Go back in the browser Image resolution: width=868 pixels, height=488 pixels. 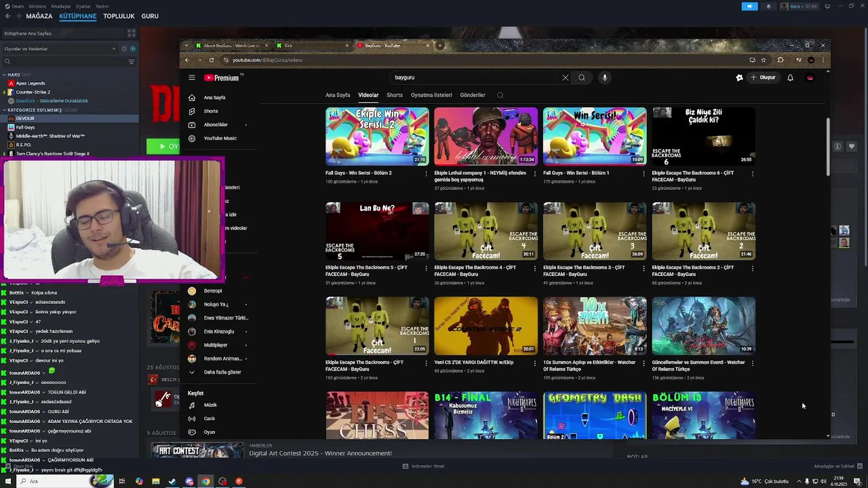click(187, 60)
